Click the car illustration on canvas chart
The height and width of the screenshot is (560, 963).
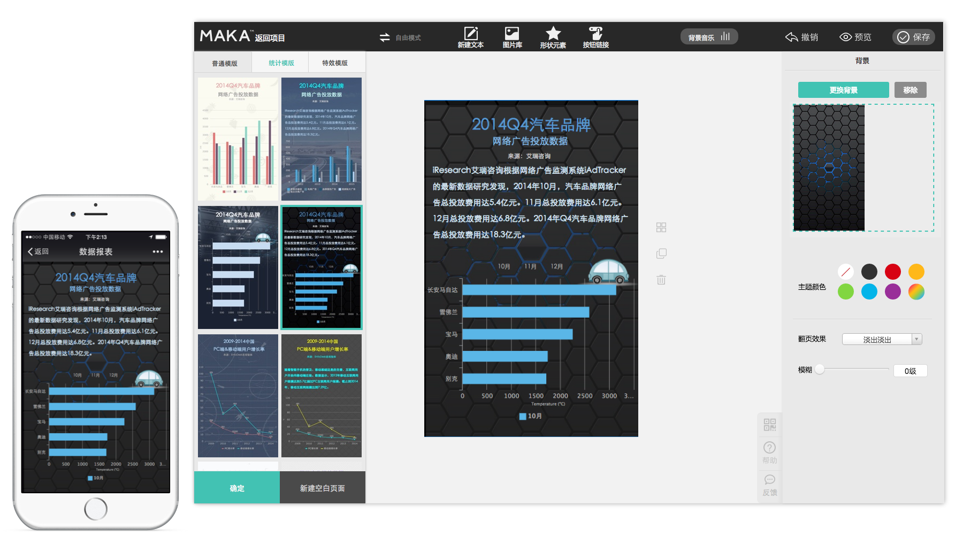pos(609,271)
